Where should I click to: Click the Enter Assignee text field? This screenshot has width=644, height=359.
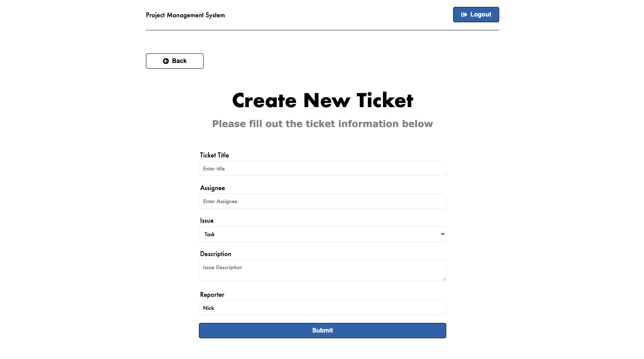click(x=323, y=201)
